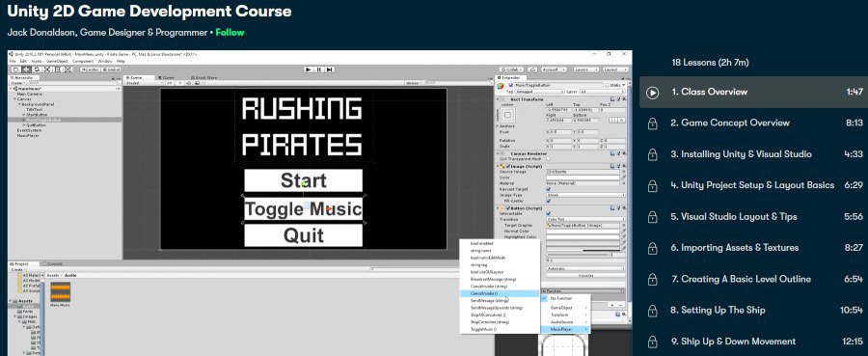Click Menu Music audio asset thumbnail
868x356 pixels.
[x=61, y=291]
